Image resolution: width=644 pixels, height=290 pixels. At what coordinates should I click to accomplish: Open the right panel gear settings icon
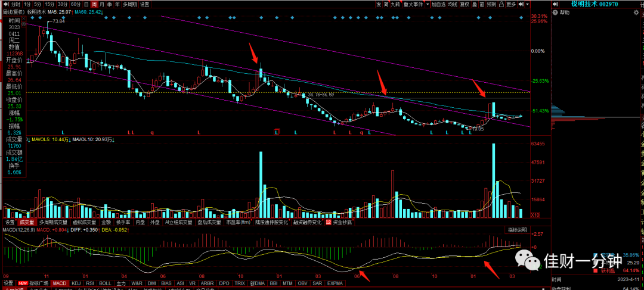[636, 13]
